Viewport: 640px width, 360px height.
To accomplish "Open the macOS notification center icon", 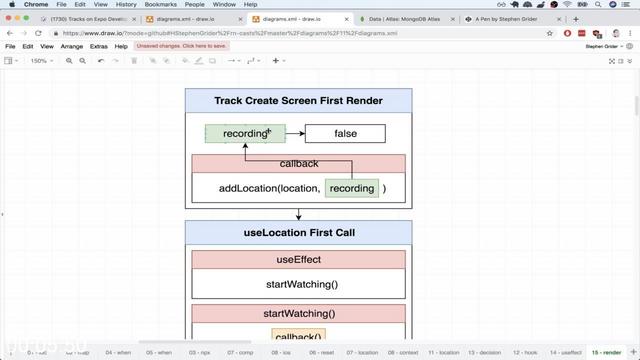I will 626,4.
